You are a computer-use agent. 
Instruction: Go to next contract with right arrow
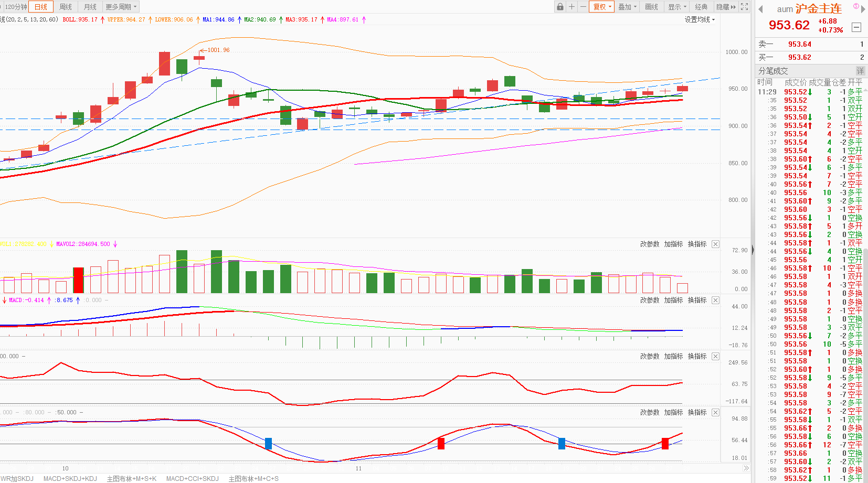coord(863,9)
